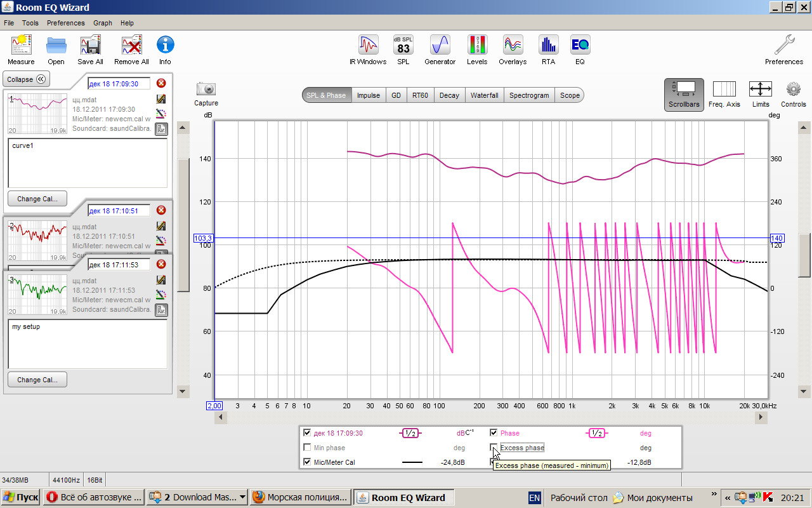Screen dimensions: 812x508
Task: Switch to the Waterfall graph tab
Action: [484, 95]
